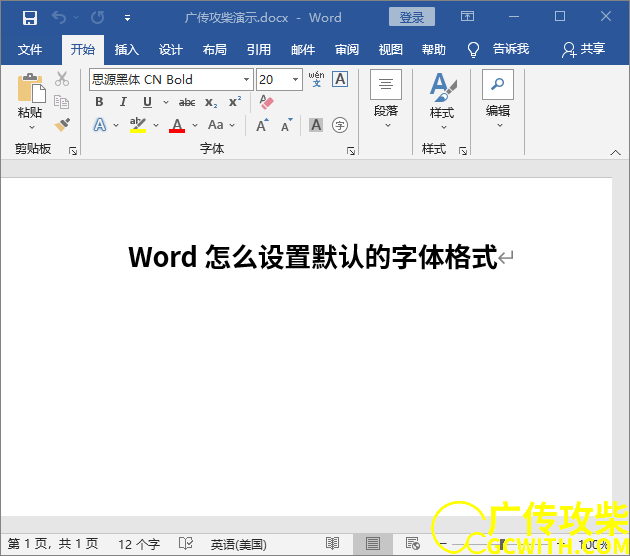This screenshot has height=556, width=630.
Task: Open the clipboard pane launcher
Action: [x=73, y=151]
